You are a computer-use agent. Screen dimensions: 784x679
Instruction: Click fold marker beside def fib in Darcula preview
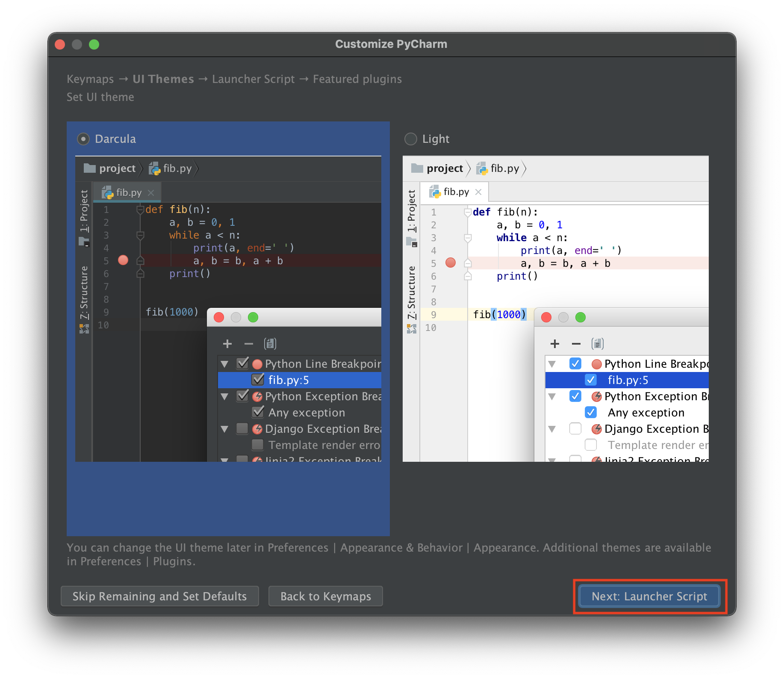[x=140, y=210]
